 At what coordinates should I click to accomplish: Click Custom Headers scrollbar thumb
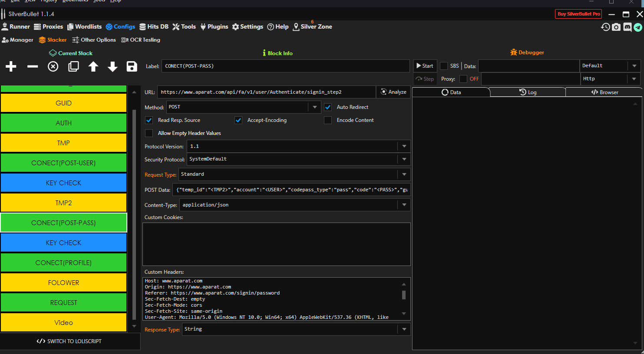pos(404,295)
